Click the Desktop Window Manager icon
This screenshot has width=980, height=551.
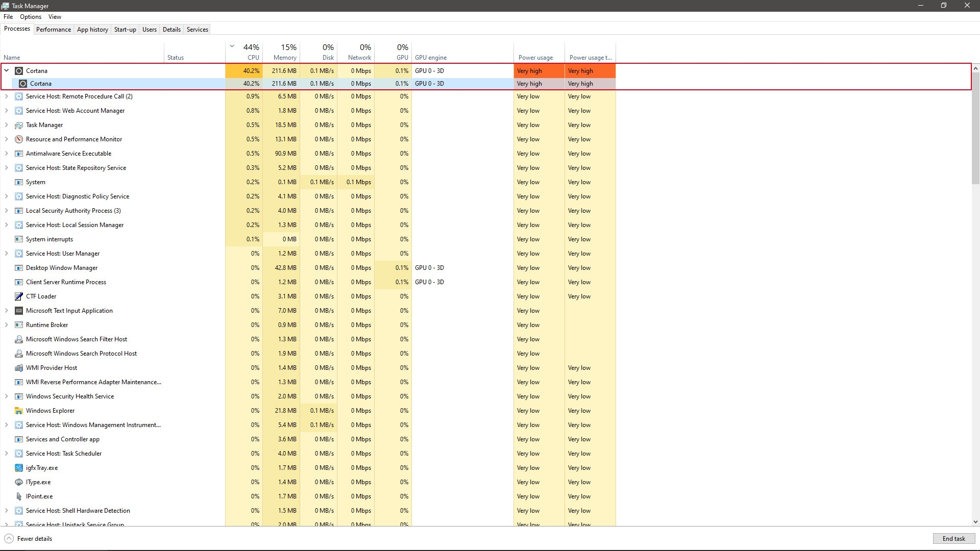18,267
